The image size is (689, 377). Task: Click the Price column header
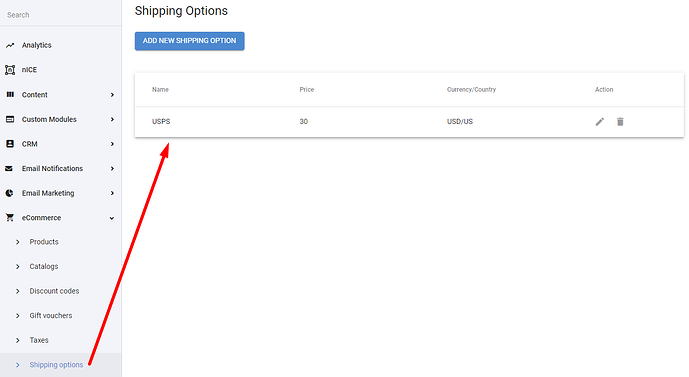click(307, 89)
